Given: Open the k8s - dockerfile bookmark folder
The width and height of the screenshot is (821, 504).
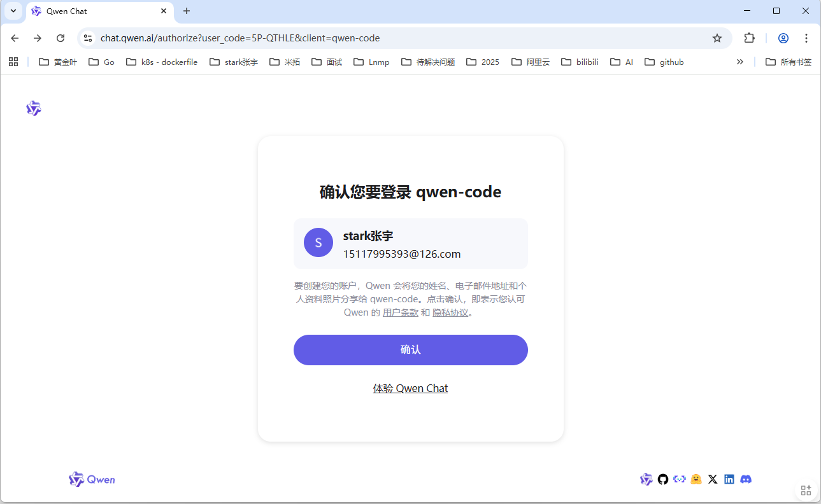Looking at the screenshot, I should pos(162,62).
